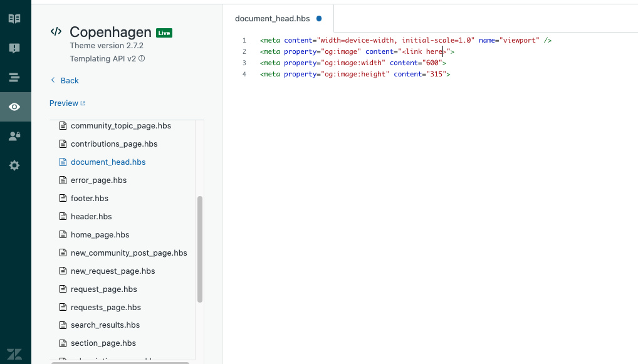Click the Templating API info icon

142,58
